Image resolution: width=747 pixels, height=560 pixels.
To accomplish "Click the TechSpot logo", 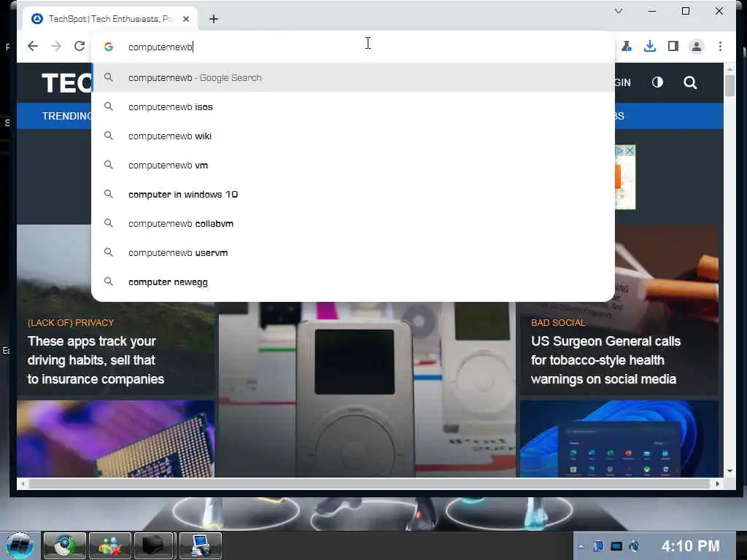I will 66,83.
